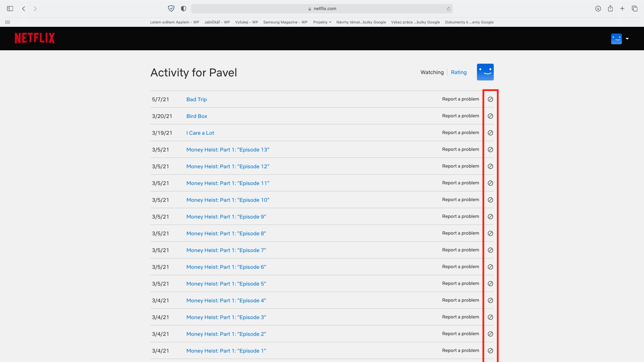Reload page with refresh icon
Screen dimensions: 644x362
coord(448,9)
